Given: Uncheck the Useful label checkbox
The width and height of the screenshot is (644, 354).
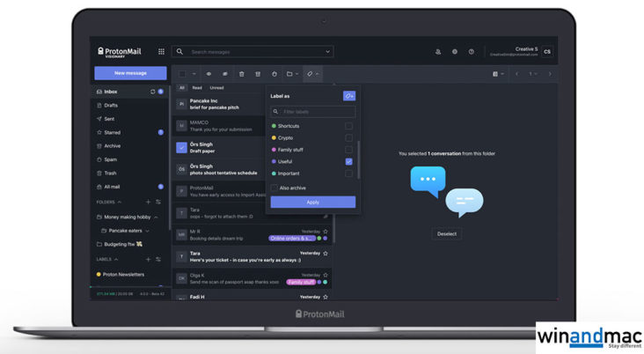Looking at the screenshot, I should [x=349, y=162].
